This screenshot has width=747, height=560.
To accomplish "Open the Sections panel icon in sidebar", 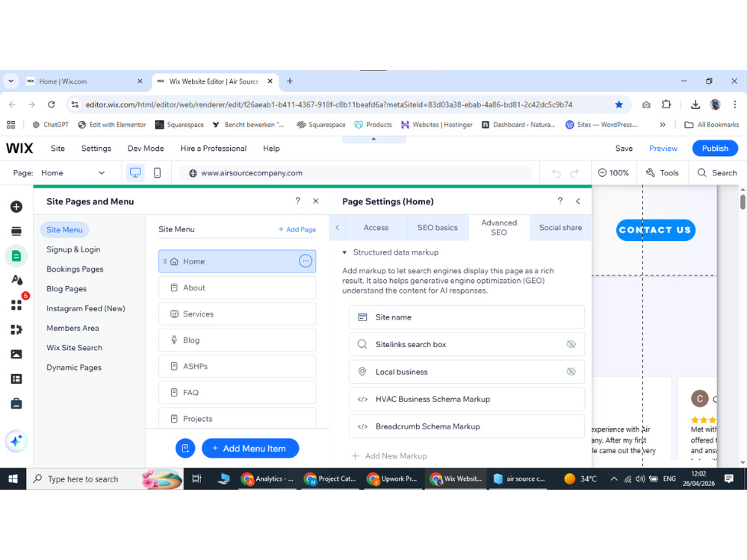I will tap(16, 231).
